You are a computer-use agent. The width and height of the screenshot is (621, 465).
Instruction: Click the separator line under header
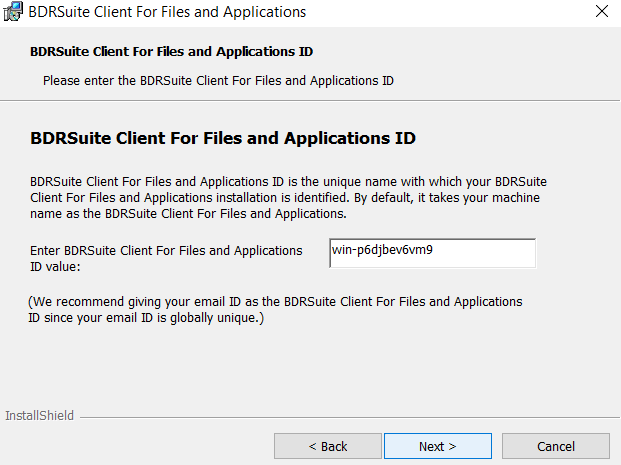[310, 101]
